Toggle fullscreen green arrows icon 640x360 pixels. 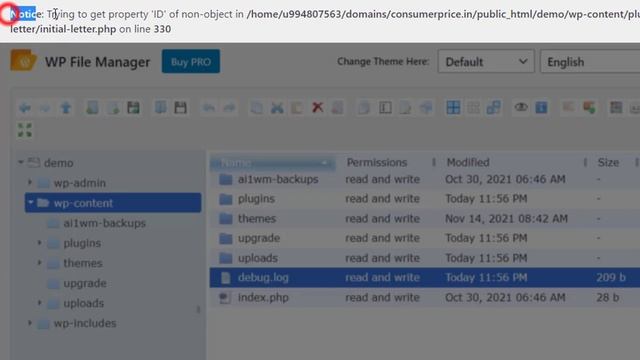25,131
